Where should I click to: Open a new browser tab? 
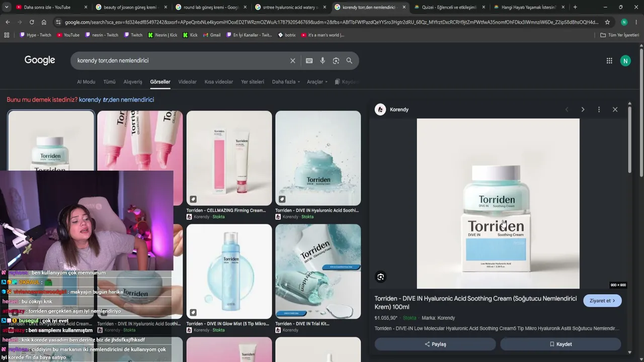pyautogui.click(x=575, y=7)
